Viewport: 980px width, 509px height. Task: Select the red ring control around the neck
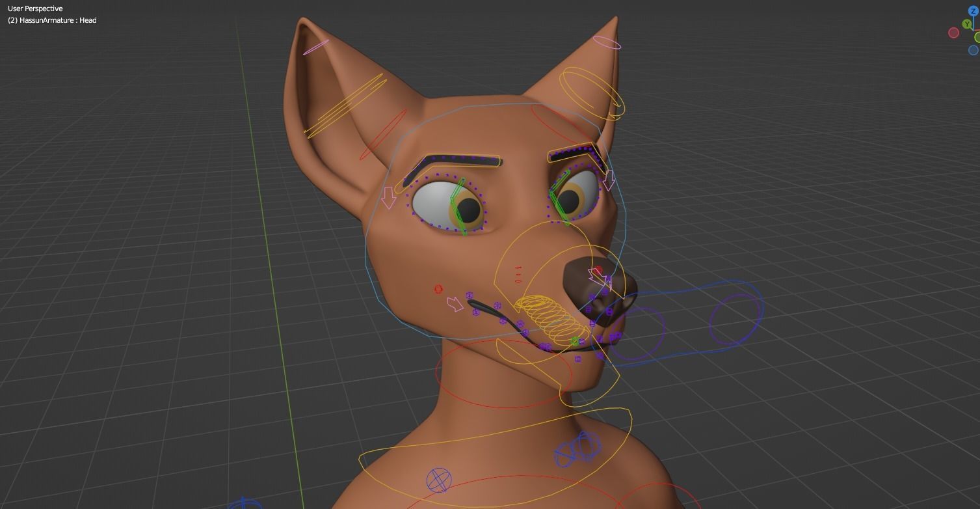[503, 373]
